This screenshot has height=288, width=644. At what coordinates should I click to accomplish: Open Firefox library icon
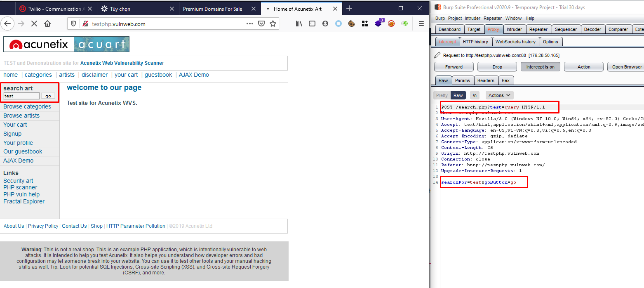299,24
